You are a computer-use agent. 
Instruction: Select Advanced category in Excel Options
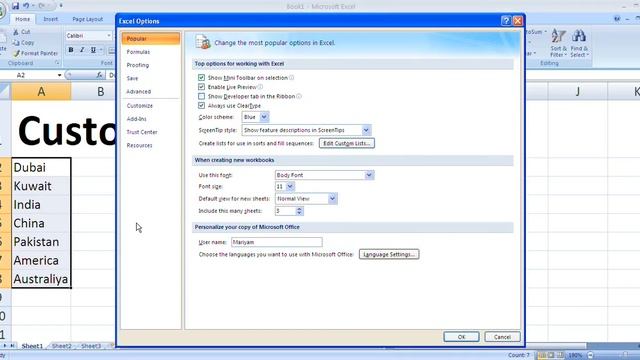(151, 91)
